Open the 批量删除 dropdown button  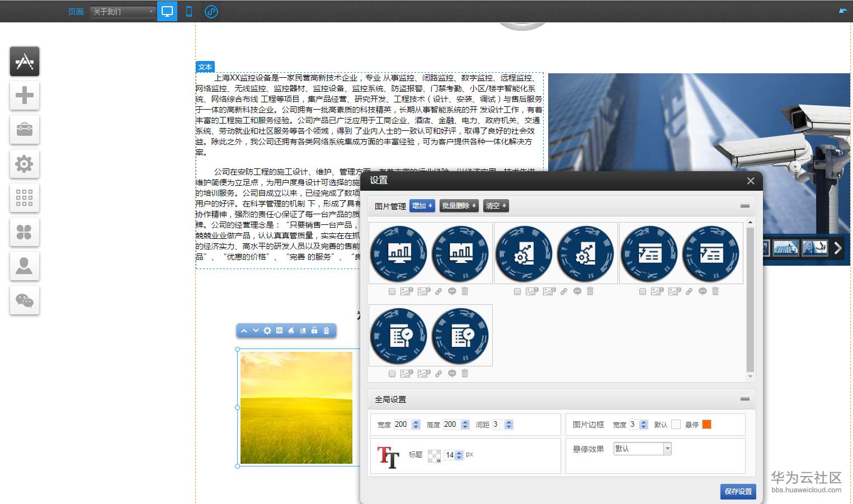[x=459, y=206]
